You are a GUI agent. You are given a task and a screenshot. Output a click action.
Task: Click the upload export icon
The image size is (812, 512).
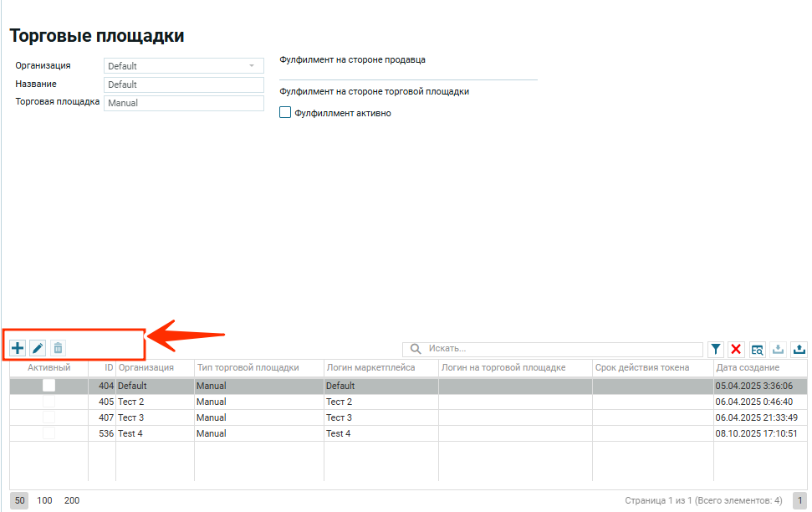point(799,349)
